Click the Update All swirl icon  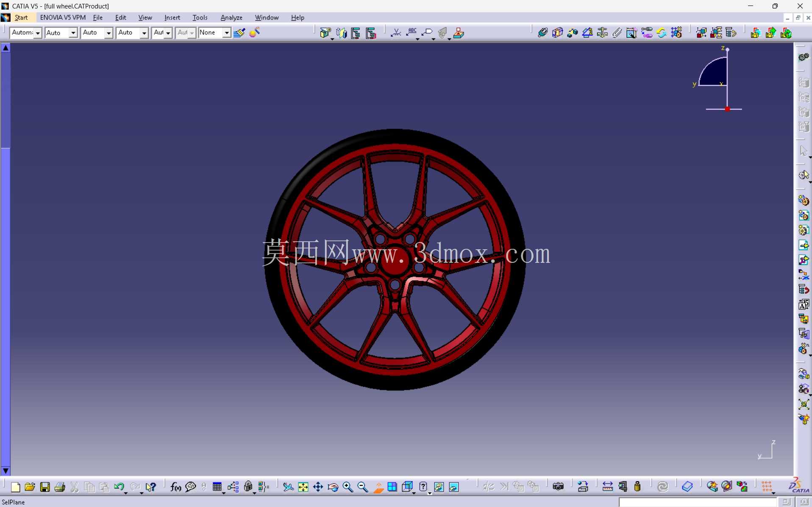tap(662, 487)
